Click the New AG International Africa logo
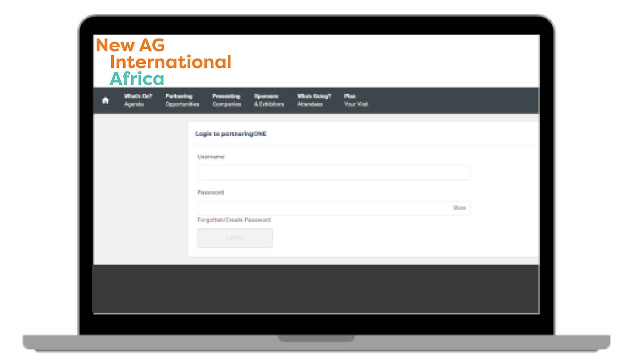The height and width of the screenshot is (363, 644). [163, 62]
